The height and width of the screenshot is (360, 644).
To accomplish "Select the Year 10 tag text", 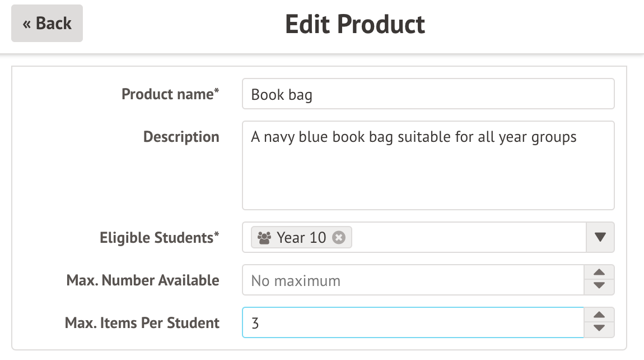I will [301, 238].
